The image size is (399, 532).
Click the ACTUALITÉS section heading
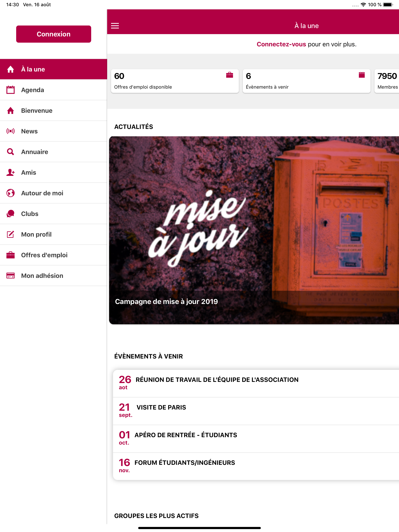point(134,127)
